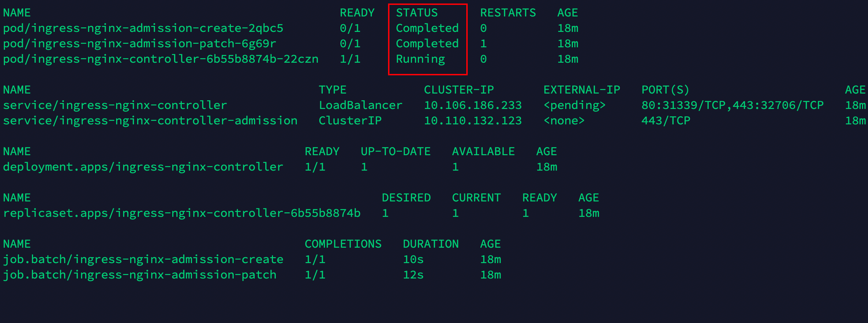The height and width of the screenshot is (323, 868).
Task: Select the 10s duration value
Action: pos(413,259)
